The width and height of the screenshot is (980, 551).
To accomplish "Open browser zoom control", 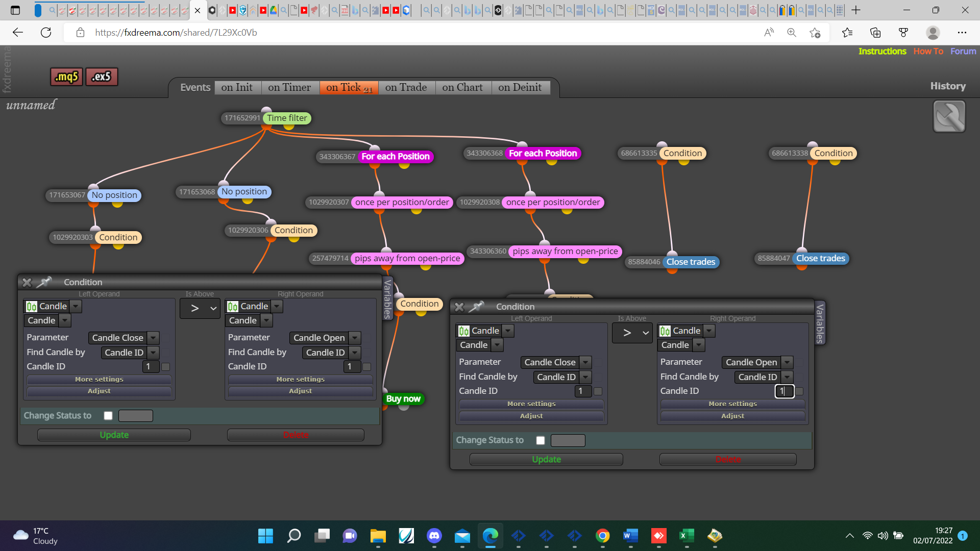I will (x=792, y=33).
